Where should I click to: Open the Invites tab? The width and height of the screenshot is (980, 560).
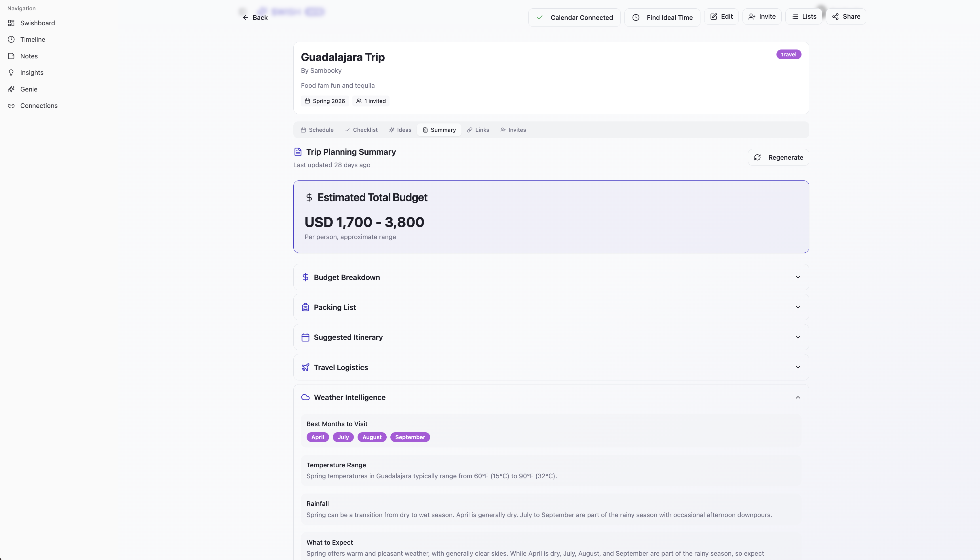tap(513, 130)
